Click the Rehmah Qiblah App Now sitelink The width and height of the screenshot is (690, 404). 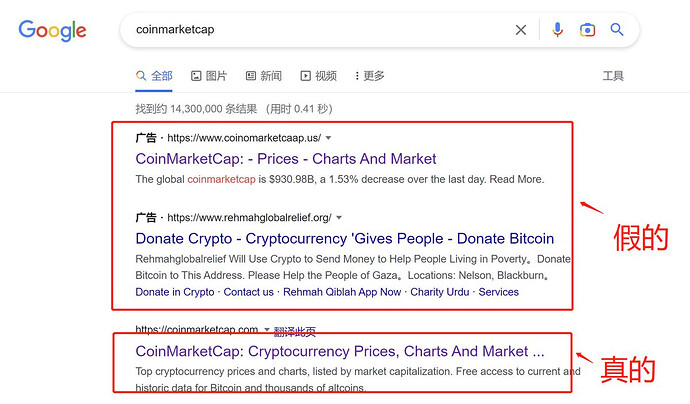(x=342, y=292)
